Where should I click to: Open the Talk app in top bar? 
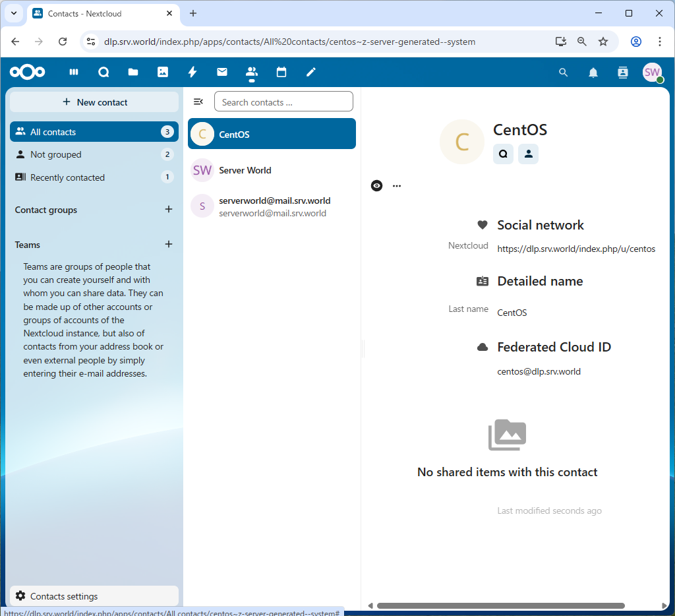103,72
